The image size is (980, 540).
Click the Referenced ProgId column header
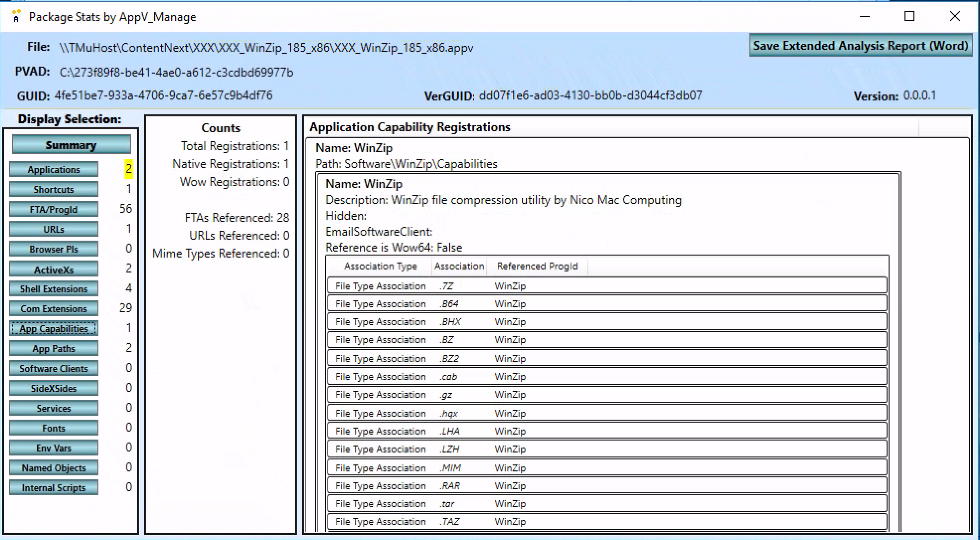coord(537,266)
